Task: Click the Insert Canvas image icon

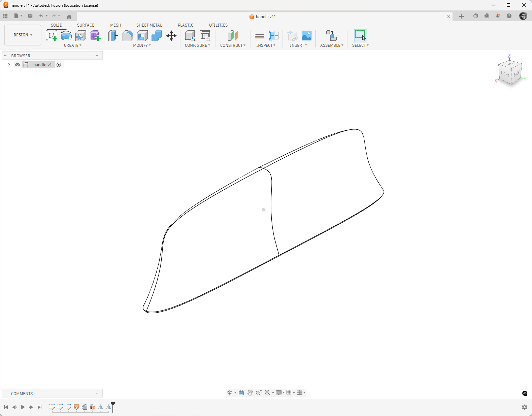Action: 306,35
